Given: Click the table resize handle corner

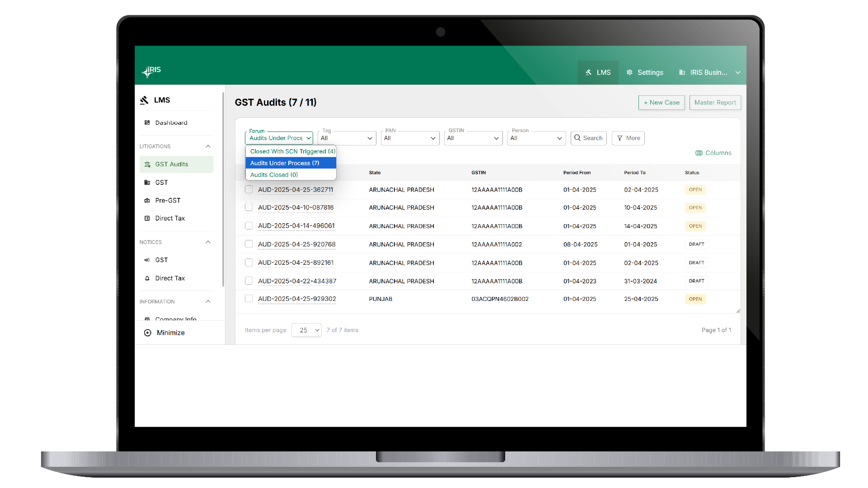Looking at the screenshot, I should click(x=738, y=311).
